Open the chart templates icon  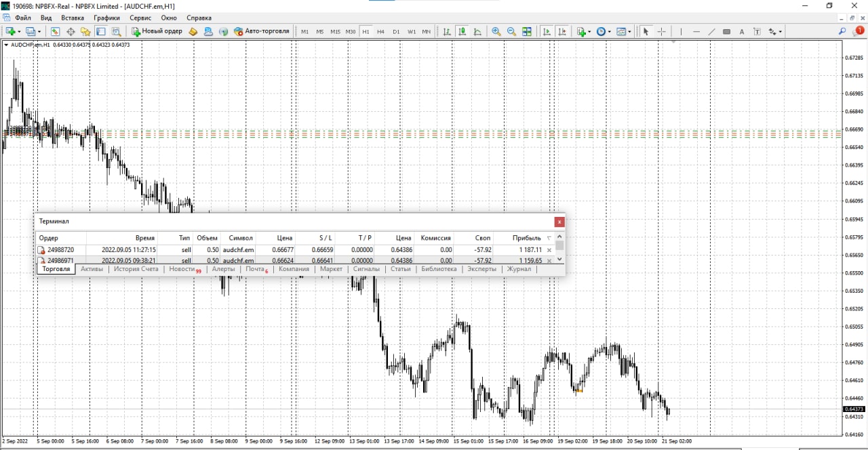click(x=620, y=31)
